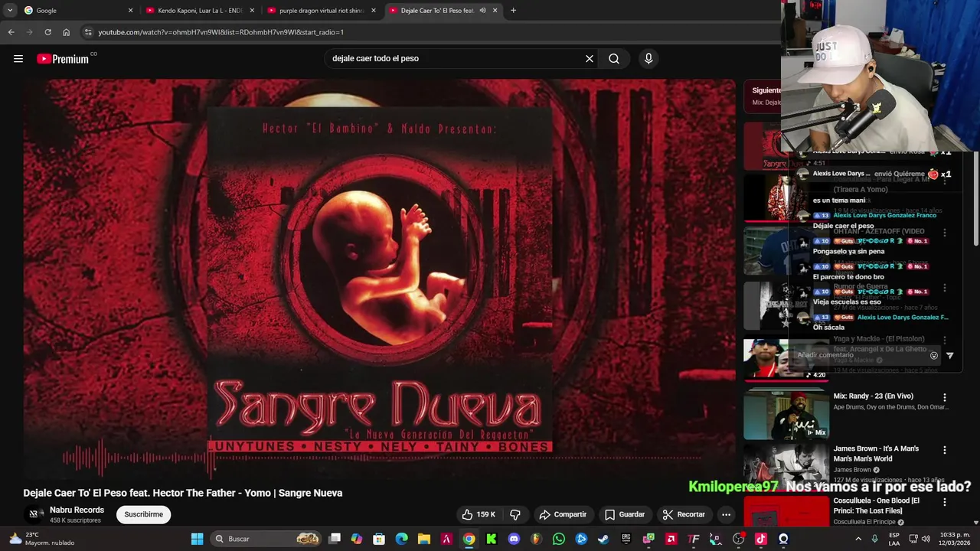The height and width of the screenshot is (551, 980).
Task: Open options for James Brown video
Action: (945, 450)
